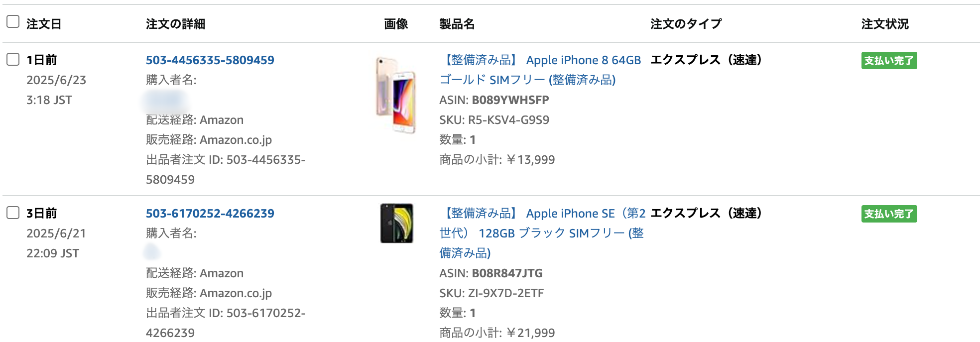The image size is (980, 342).
Task: Click the 支払い完了 badge for the iPhone SE order
Action: point(889,214)
